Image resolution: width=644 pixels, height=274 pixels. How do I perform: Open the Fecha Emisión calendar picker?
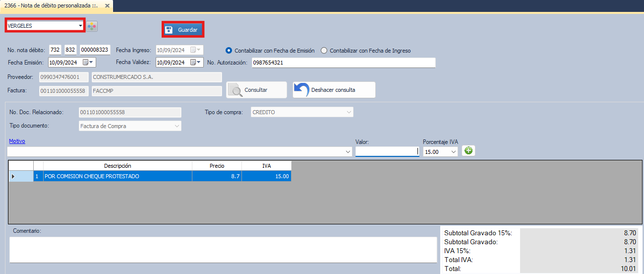pos(88,63)
